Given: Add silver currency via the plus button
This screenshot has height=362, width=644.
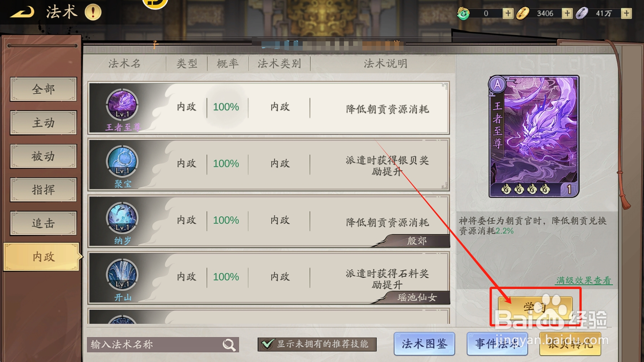Looking at the screenshot, I should [626, 13].
